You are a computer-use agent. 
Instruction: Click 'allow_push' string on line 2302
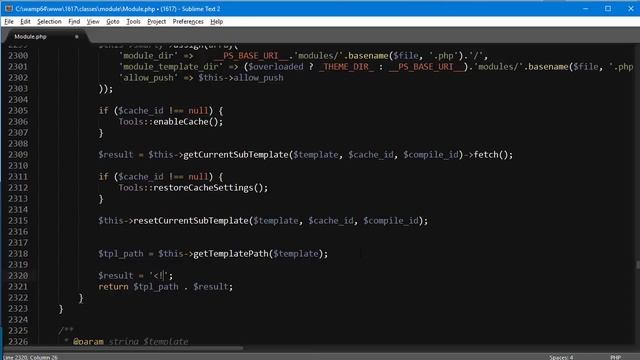click(149, 78)
